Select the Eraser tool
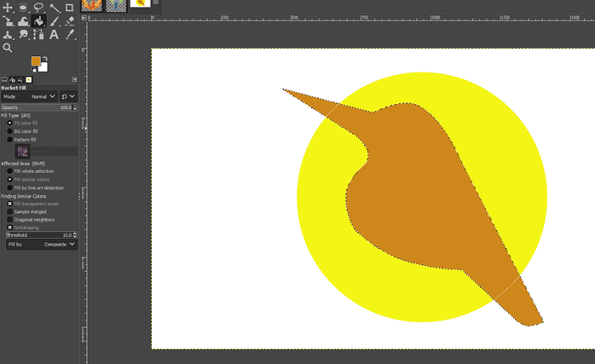Viewport: 595px width, 364px height. 69,21
